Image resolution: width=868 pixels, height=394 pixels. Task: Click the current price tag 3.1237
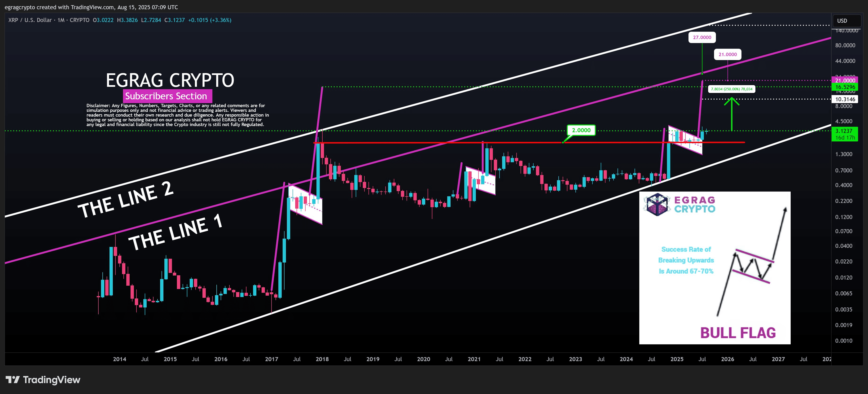[845, 131]
